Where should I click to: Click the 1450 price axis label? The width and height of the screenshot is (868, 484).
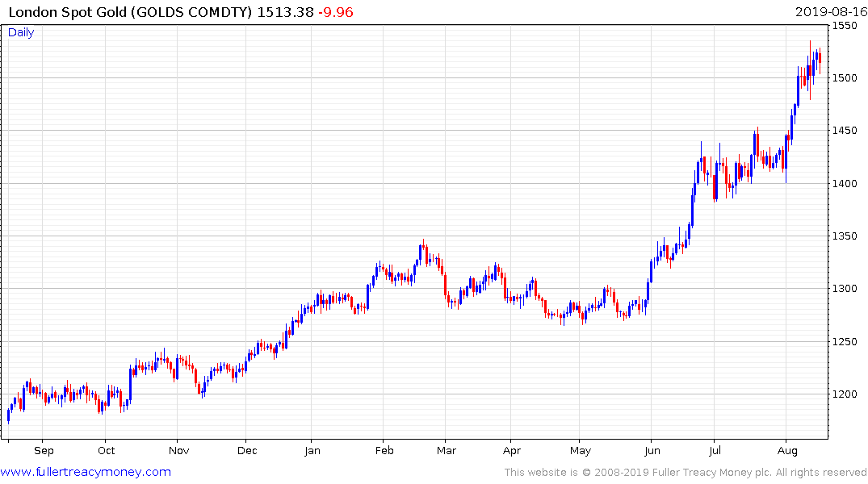click(x=845, y=131)
